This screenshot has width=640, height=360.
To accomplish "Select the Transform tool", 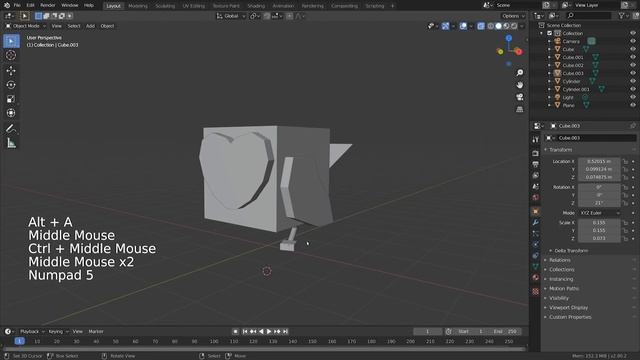I will click(11, 113).
